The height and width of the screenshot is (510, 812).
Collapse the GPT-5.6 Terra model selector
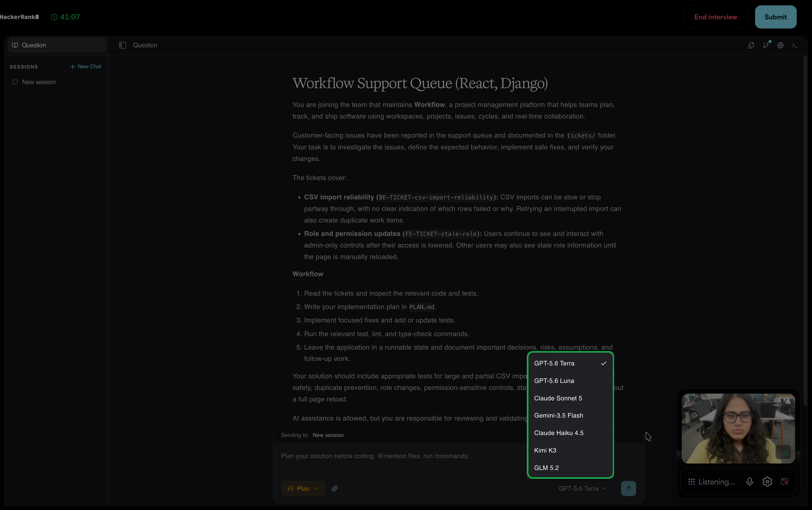[x=582, y=489]
